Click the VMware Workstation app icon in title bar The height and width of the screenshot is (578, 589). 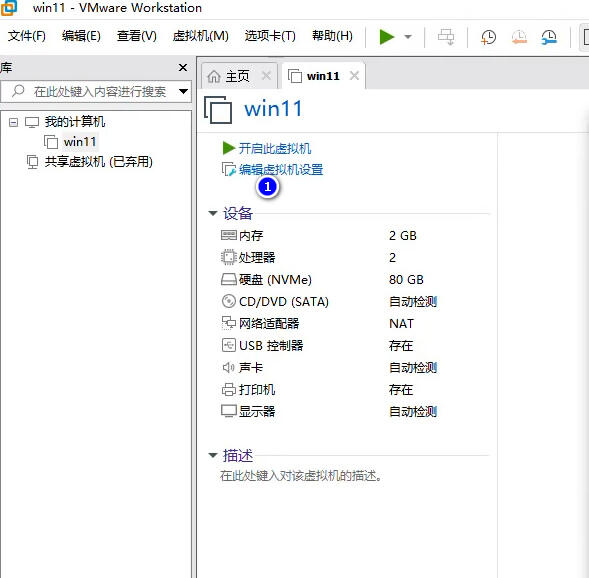point(9,8)
